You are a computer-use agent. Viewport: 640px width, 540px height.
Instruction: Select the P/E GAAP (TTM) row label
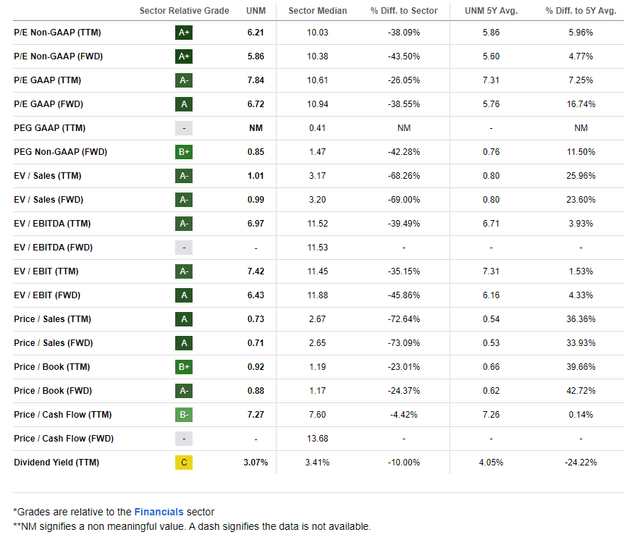(x=47, y=80)
